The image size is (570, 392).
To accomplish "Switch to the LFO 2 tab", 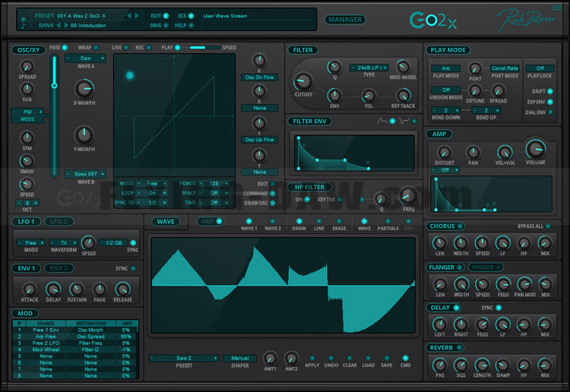I will 59,221.
